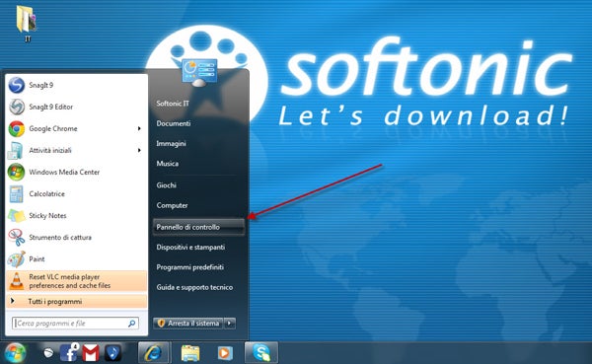Viewport: 592px width, 364px height.
Task: Launch Sticky Notes icon
Action: [16, 216]
